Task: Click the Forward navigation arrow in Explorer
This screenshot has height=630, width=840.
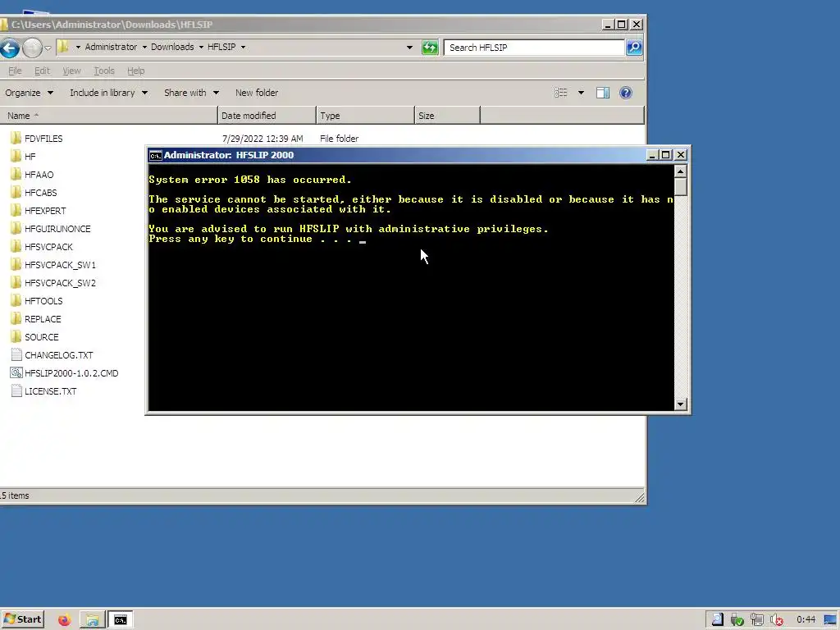Action: click(x=32, y=48)
